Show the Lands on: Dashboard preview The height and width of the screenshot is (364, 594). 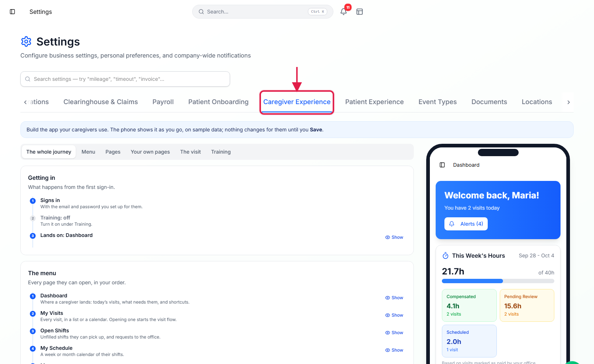click(x=394, y=237)
